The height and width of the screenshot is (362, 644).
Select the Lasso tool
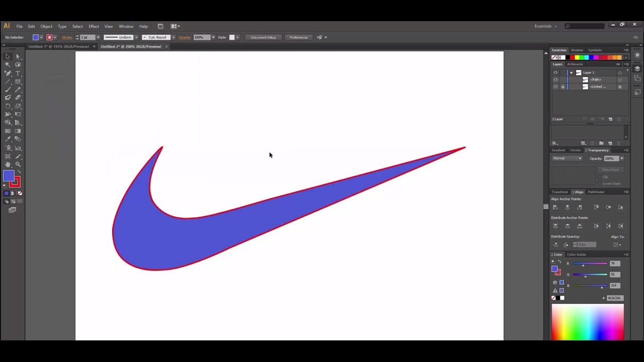(x=18, y=65)
